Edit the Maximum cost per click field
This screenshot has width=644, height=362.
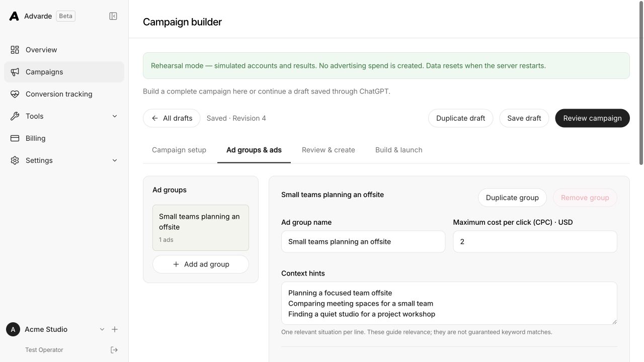pyautogui.click(x=535, y=242)
